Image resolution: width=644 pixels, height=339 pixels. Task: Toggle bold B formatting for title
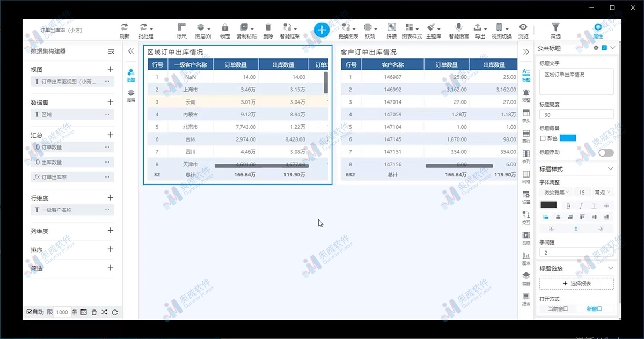pos(568,205)
